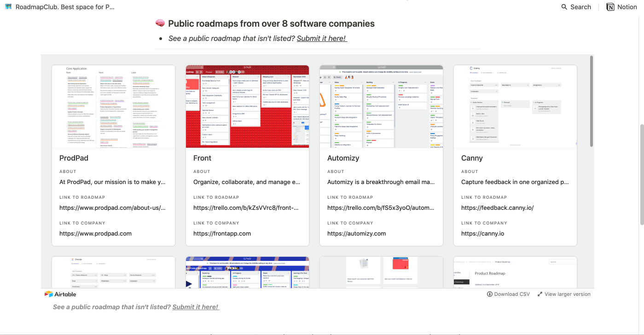The width and height of the screenshot is (644, 335).
Task: Click bottom 'Submit it here!' link
Action: pyautogui.click(x=196, y=307)
